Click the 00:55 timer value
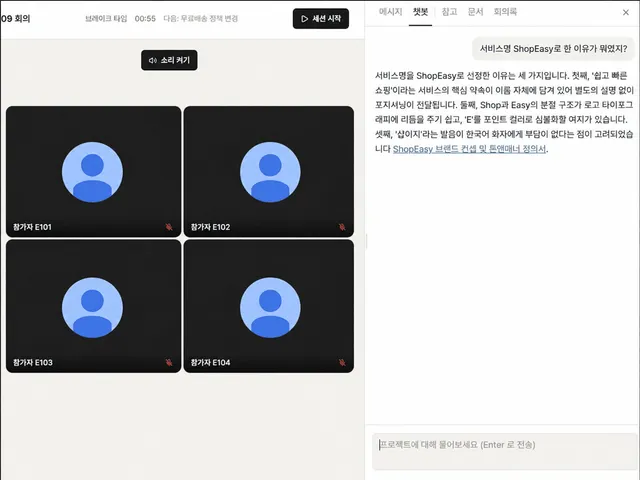The image size is (640, 480). [x=145, y=19]
